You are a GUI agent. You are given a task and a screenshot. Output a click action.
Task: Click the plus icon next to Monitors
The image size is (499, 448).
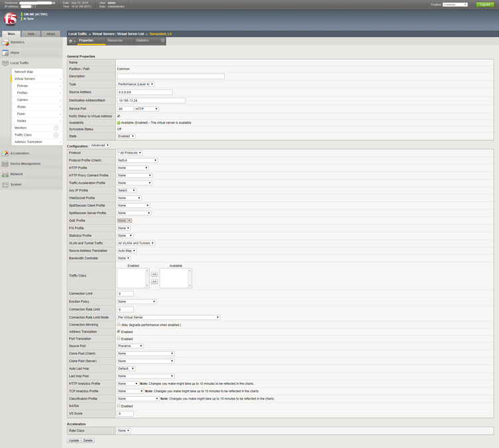(56, 128)
